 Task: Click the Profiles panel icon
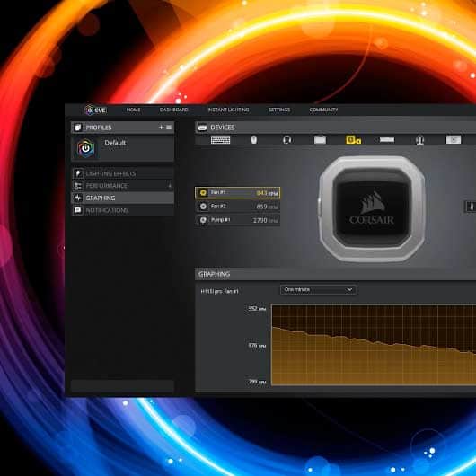(x=78, y=128)
